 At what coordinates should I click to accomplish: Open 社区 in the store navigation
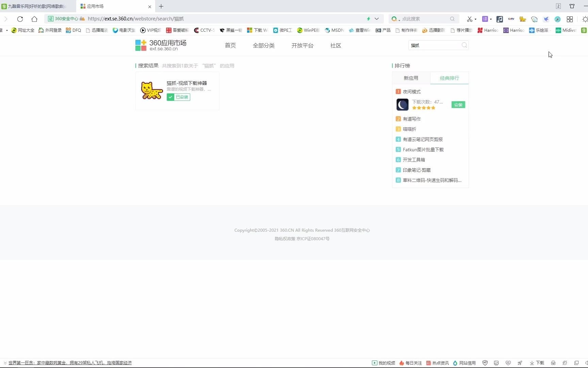click(336, 45)
